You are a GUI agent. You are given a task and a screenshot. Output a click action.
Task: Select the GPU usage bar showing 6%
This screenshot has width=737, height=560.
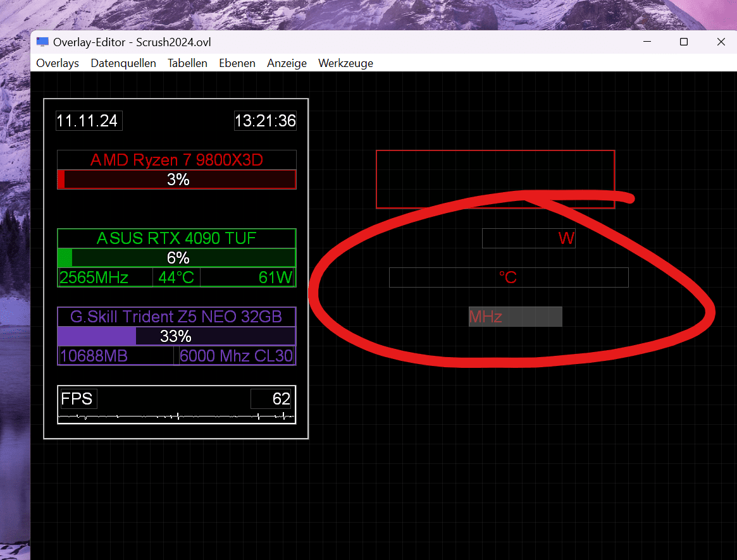pos(177,258)
